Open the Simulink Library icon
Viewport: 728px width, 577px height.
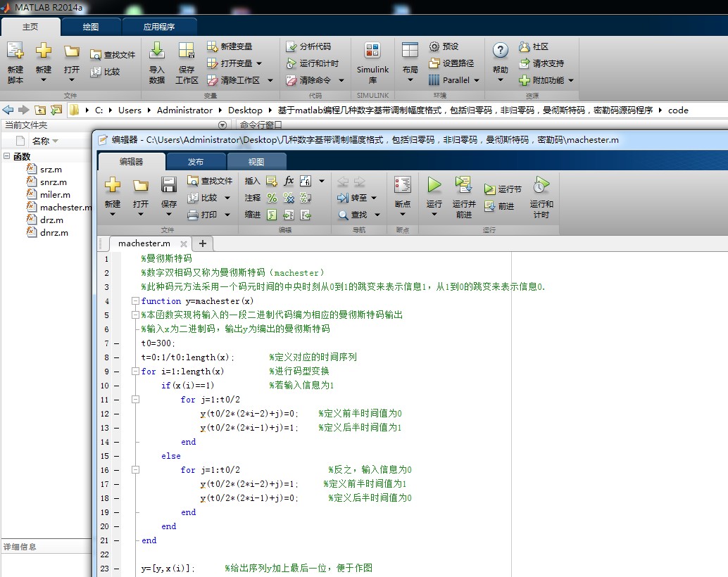(372, 51)
